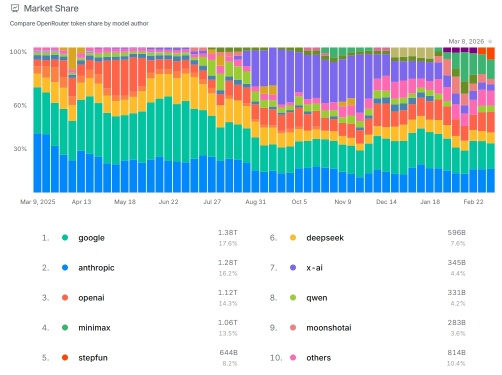Click the Market Share heading
Viewport: 502px width, 375px height.
[x=51, y=8]
